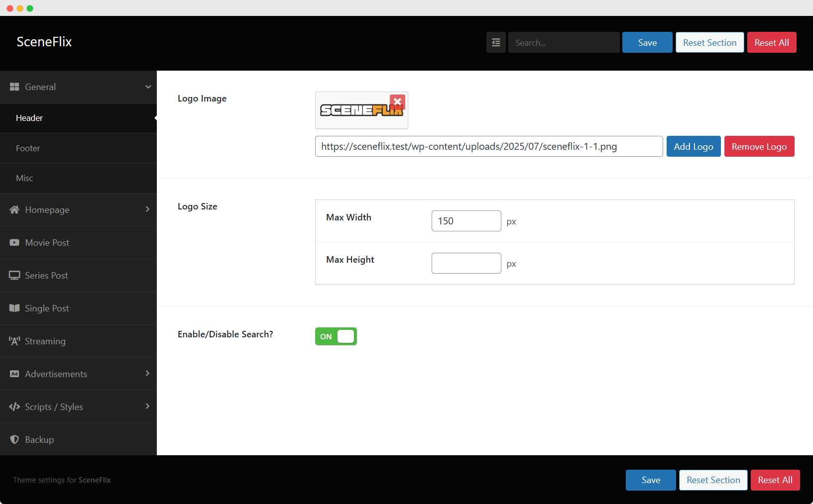Click the macOS red close window button
The image size is (813, 504).
10,8
